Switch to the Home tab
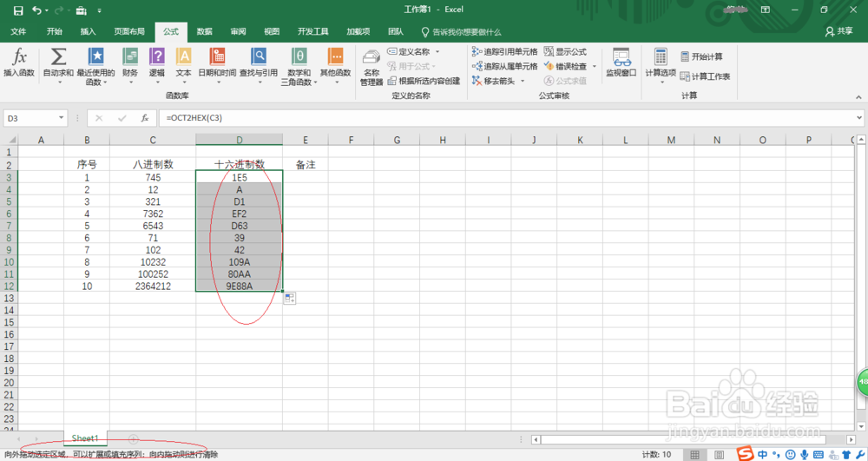868x461 pixels. click(x=54, y=31)
